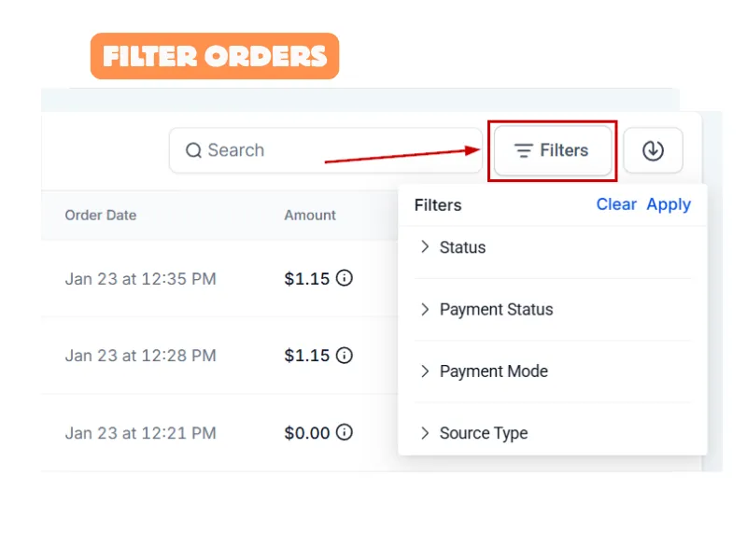747x560 pixels.
Task: Click the Amount column header
Action: pyautogui.click(x=310, y=216)
